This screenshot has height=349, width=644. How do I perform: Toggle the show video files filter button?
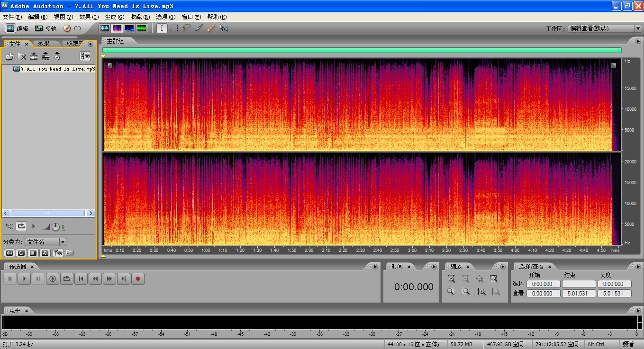[x=33, y=253]
